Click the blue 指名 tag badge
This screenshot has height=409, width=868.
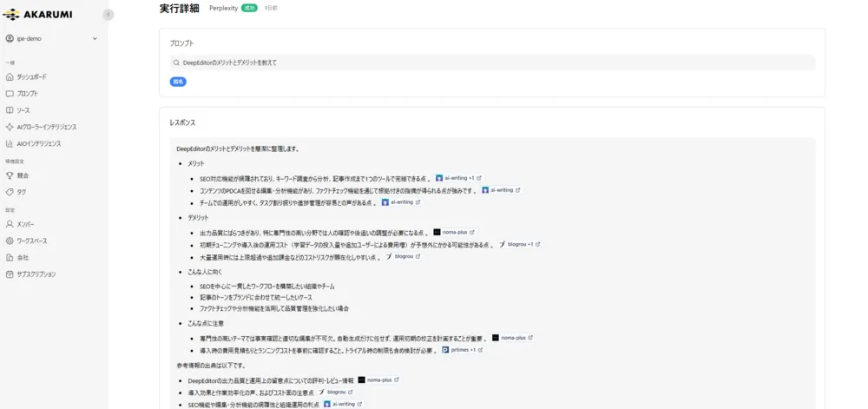[x=178, y=82]
